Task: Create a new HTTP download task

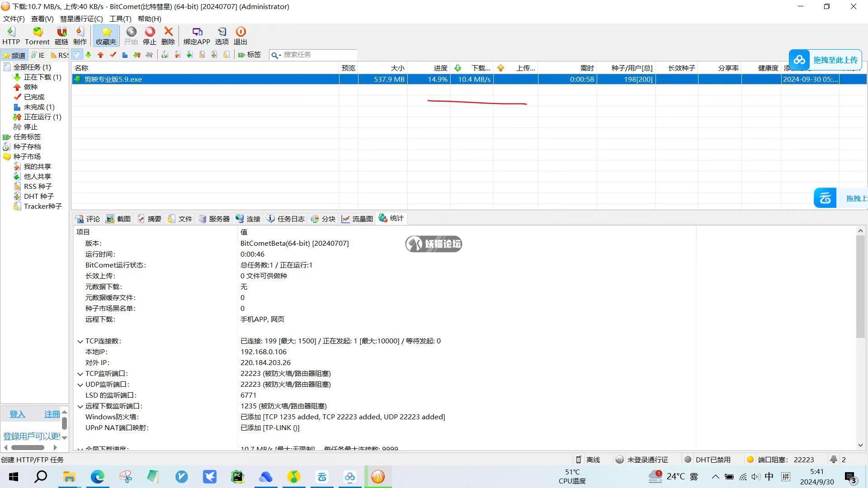Action: click(x=11, y=36)
